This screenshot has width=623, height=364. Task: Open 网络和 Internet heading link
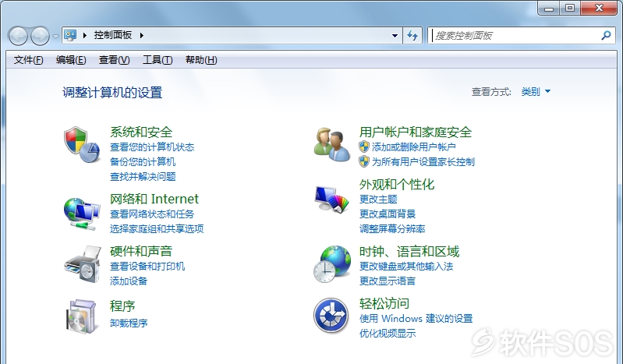click(x=154, y=199)
